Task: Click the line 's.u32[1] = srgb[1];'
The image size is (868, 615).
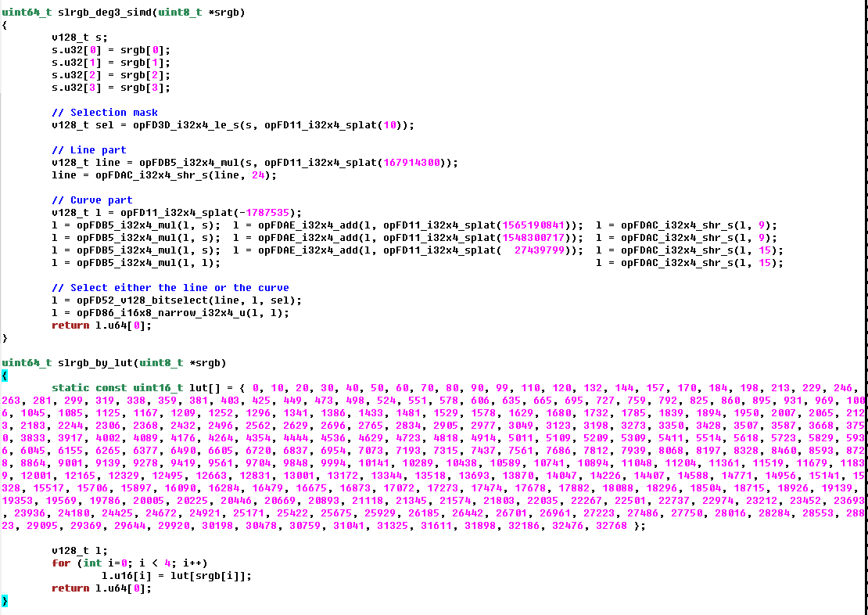Action: 111,63
